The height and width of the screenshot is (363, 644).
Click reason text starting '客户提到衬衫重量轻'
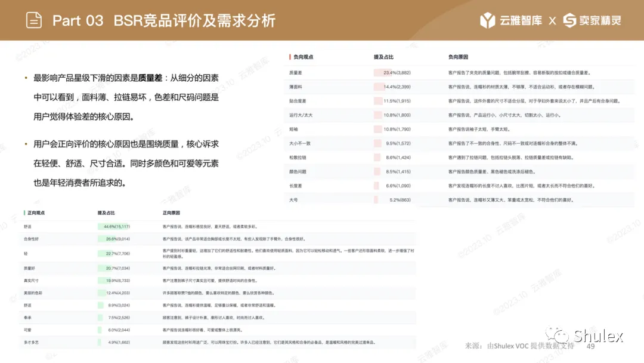(289, 253)
